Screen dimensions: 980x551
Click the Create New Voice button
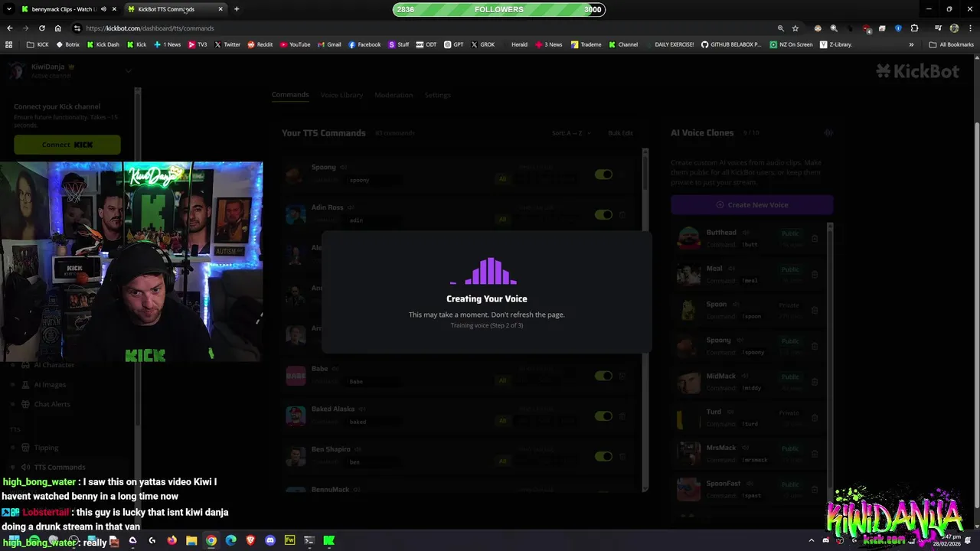click(752, 205)
